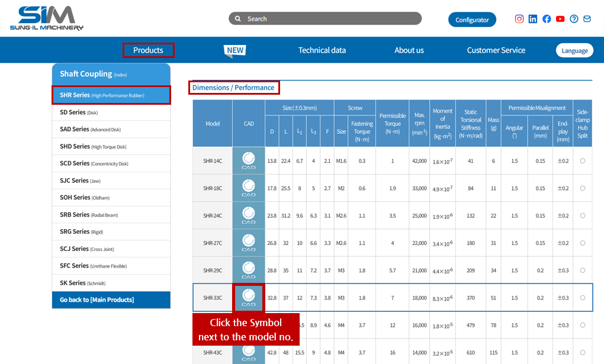Select side-clamp radio for SHR-27C
The height and width of the screenshot is (364, 604).
583,243
